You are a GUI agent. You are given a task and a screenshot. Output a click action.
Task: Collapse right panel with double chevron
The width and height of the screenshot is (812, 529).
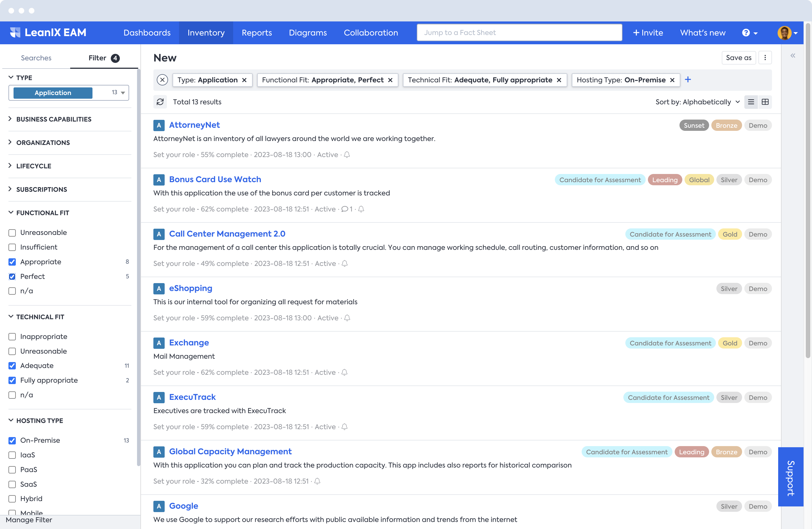pyautogui.click(x=793, y=56)
